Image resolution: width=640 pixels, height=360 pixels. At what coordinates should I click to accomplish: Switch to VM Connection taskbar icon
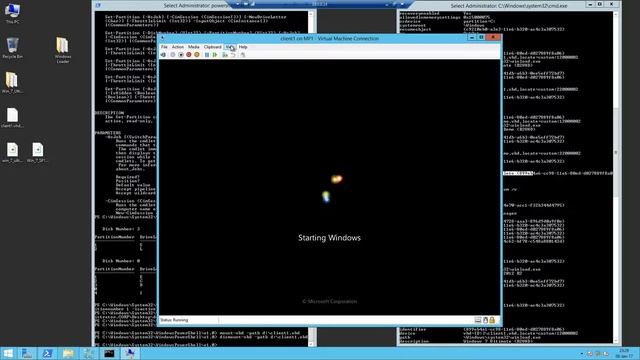[130, 353]
